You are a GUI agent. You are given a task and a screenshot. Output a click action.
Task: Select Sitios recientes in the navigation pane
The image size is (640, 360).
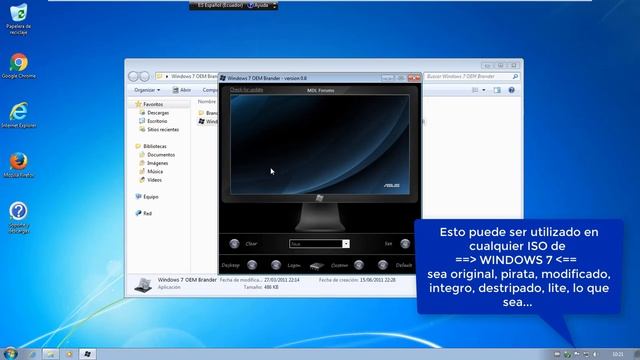tap(162, 129)
